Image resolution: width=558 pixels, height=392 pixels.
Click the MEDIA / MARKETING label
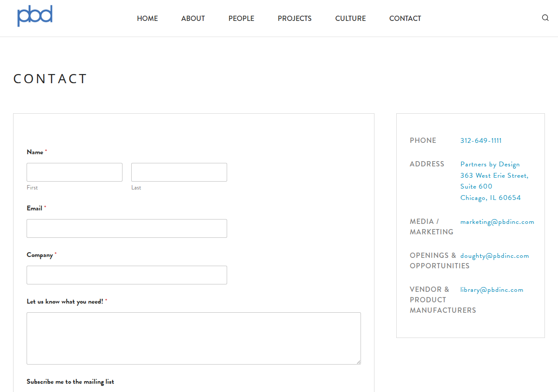point(432,226)
